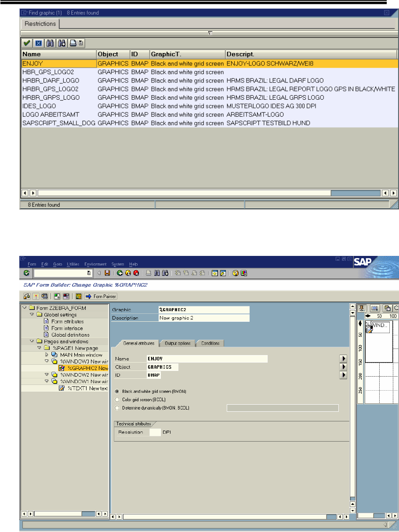
Task: Collapse the %PAGE1 New page node
Action: (39, 348)
